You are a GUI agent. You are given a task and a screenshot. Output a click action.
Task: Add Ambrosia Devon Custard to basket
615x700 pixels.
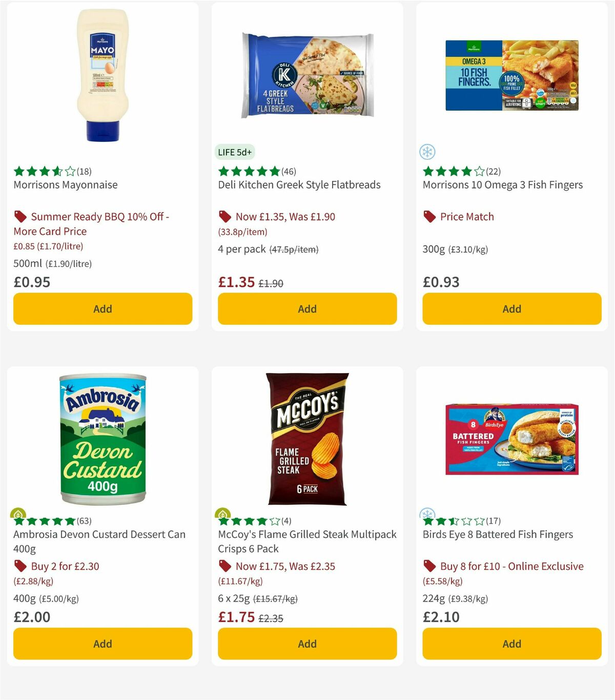click(102, 644)
